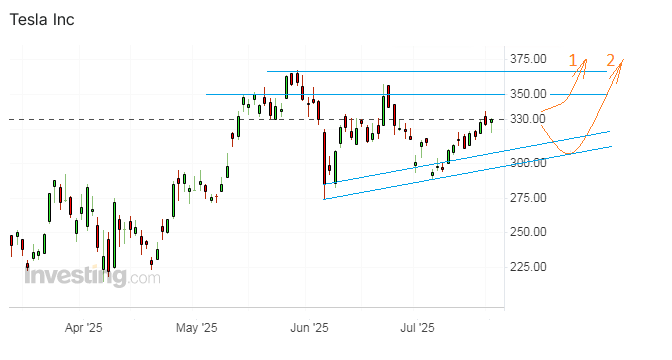Click the orange scenario number 2 annotation
This screenshot has height=360, width=672.
(x=611, y=60)
